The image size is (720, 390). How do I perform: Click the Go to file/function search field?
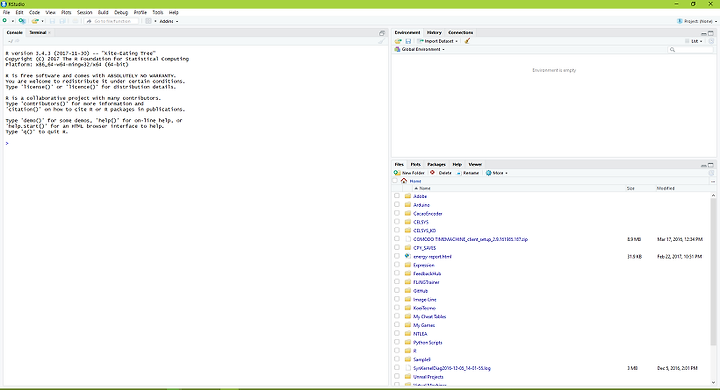pyautogui.click(x=112, y=21)
